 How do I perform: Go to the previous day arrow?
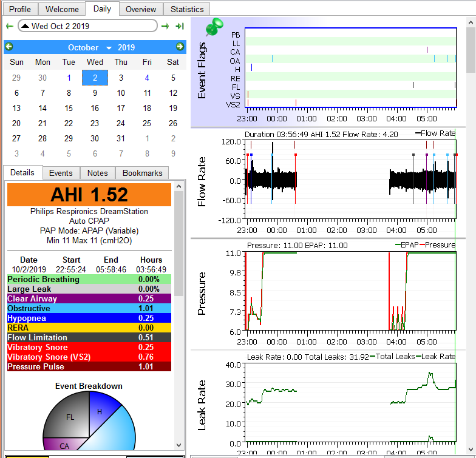click(10, 26)
